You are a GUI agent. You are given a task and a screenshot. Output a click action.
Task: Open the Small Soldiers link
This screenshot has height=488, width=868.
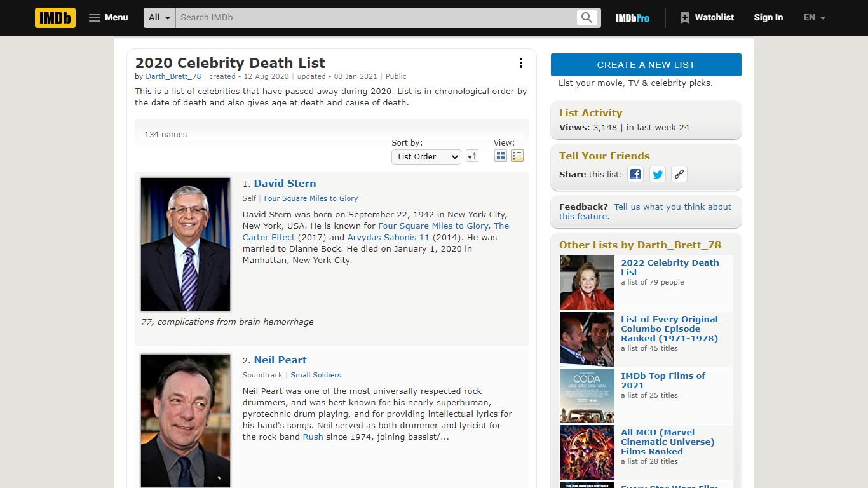tap(316, 375)
